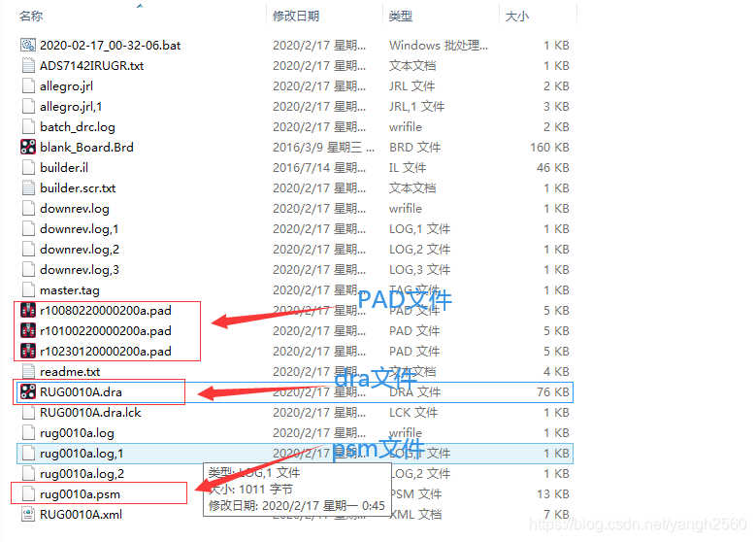
Task: Sort by 修改日期 column header
Action: coord(296,17)
